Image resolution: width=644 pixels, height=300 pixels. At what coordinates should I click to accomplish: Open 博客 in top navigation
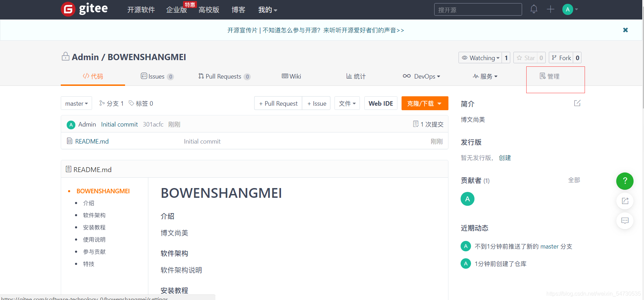238,10
